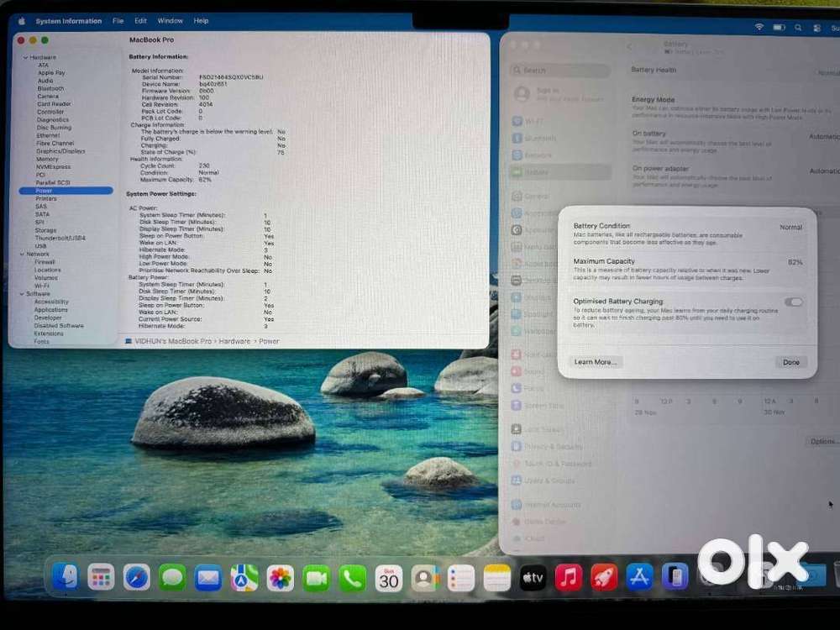Open the Photos app in the Dock

pyautogui.click(x=281, y=578)
